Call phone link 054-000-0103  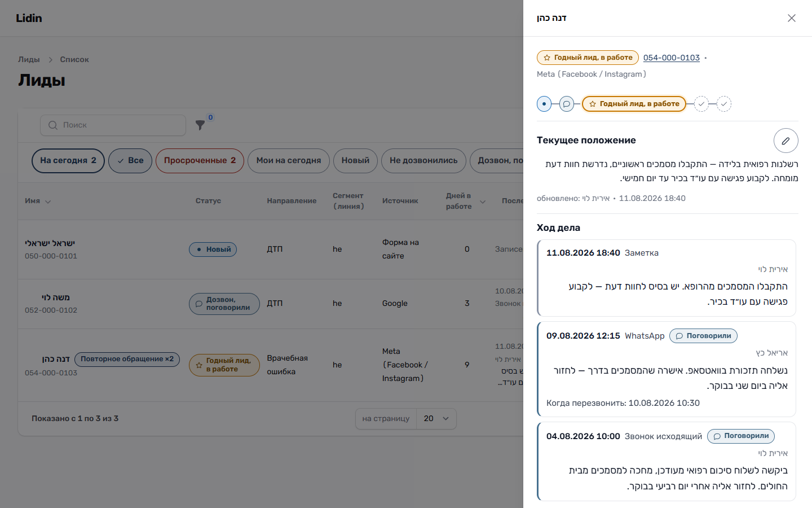click(x=672, y=58)
